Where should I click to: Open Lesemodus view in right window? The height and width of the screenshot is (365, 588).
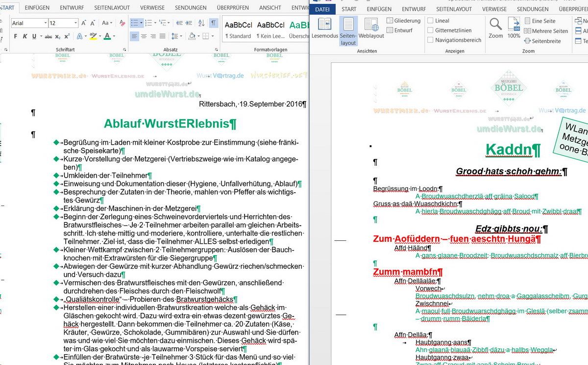[325, 28]
